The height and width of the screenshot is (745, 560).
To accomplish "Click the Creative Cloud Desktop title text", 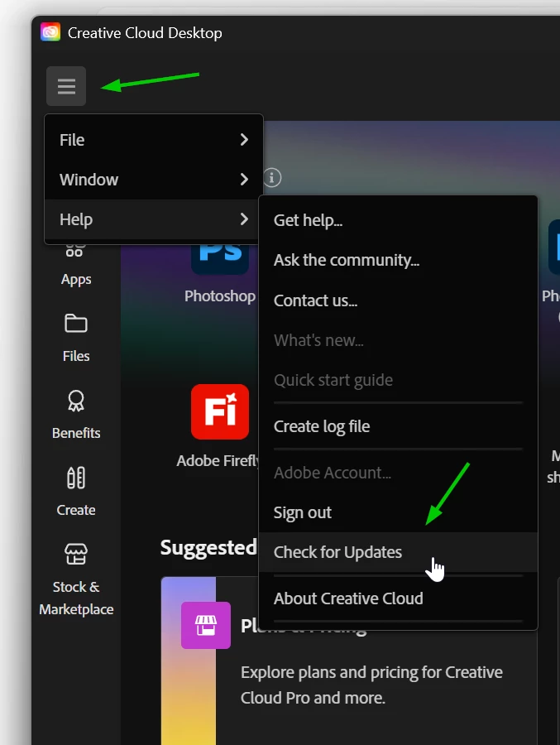I will coord(145,33).
